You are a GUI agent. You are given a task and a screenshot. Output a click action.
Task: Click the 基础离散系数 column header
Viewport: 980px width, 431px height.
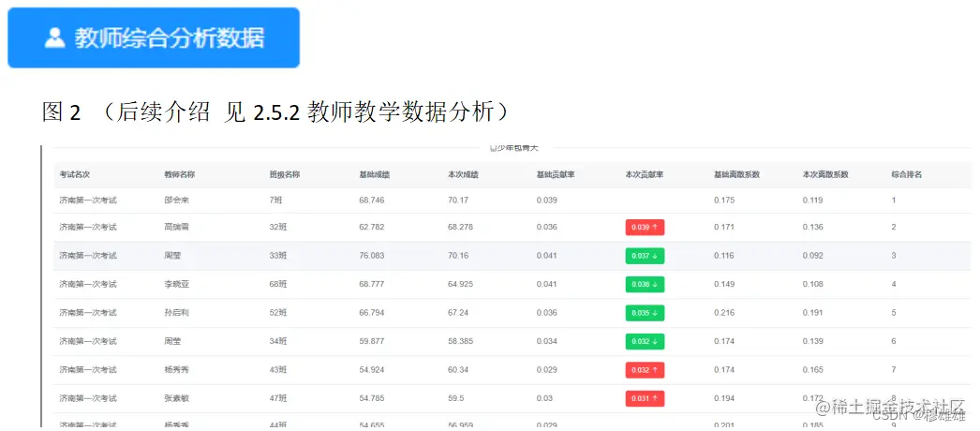click(x=737, y=174)
